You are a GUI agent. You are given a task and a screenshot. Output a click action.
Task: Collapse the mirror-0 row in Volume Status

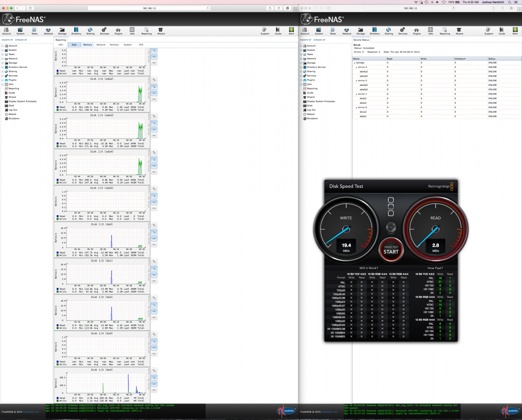pyautogui.click(x=357, y=107)
